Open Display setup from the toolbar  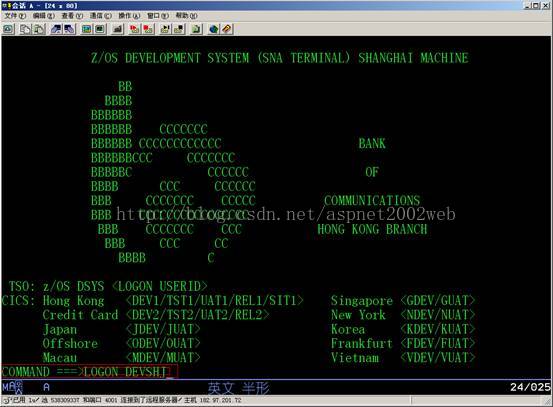pyautogui.click(x=87, y=29)
